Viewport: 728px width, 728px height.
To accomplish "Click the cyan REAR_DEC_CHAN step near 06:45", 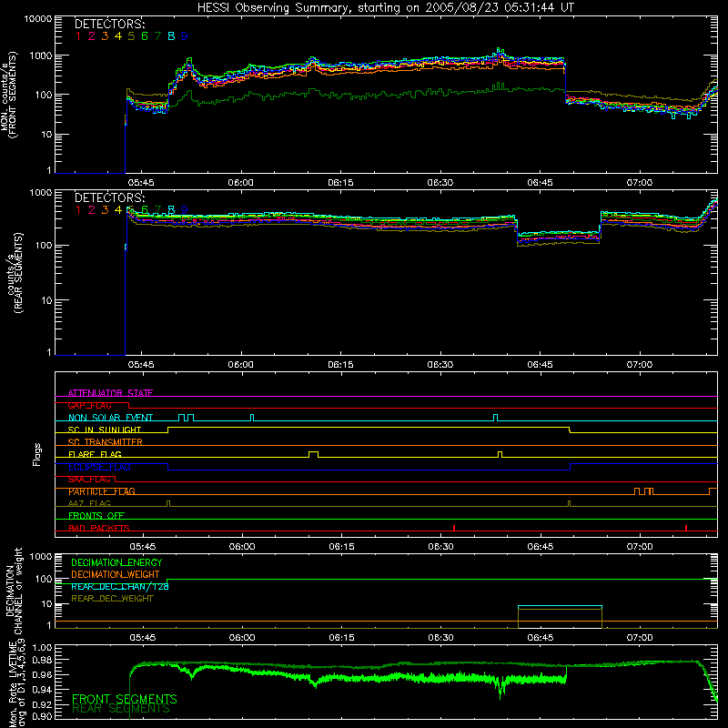I will (x=560, y=606).
